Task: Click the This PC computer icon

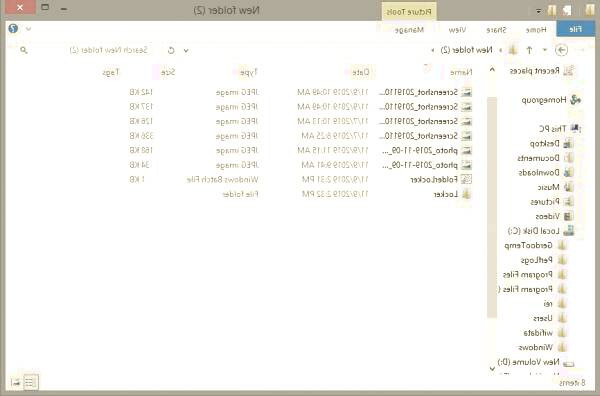Action: [576, 129]
